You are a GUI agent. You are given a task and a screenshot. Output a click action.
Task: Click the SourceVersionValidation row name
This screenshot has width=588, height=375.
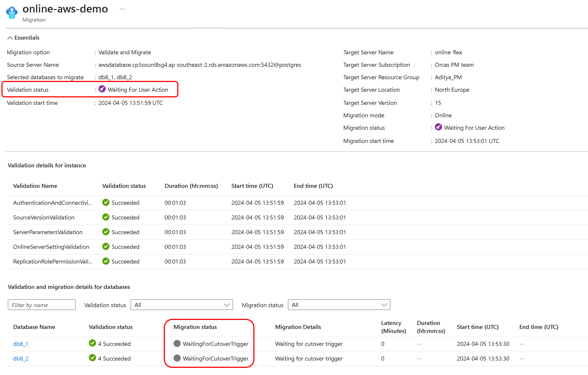44,217
